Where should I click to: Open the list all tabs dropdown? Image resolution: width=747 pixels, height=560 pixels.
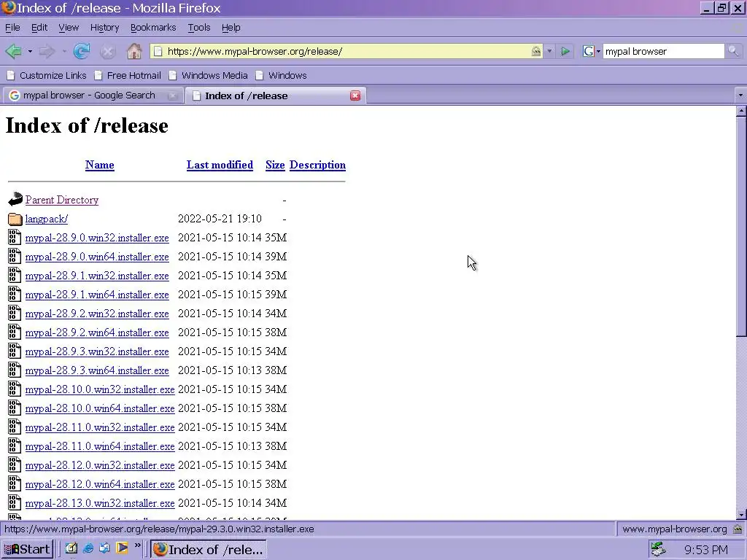click(x=740, y=96)
